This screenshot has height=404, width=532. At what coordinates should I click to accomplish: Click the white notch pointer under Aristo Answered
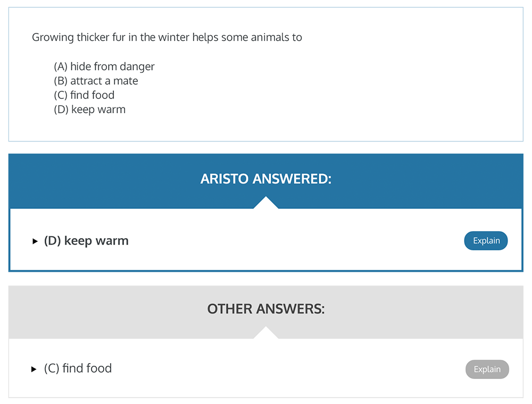click(x=265, y=203)
